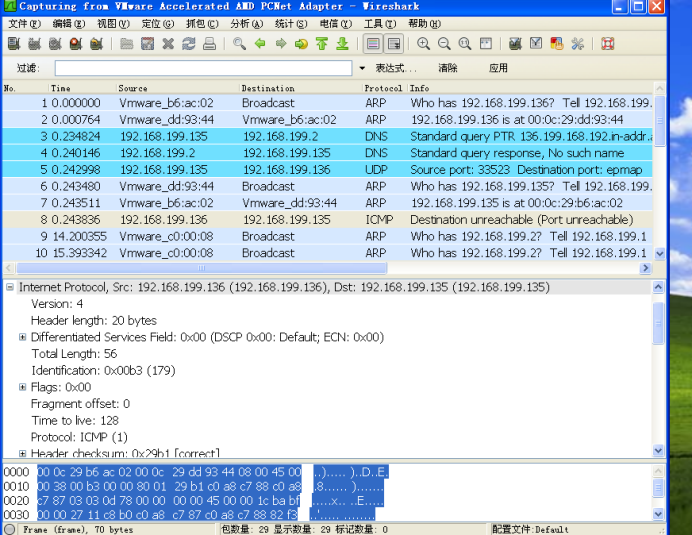Find a packet magnifier icon
692x535 pixels.
[x=239, y=44]
